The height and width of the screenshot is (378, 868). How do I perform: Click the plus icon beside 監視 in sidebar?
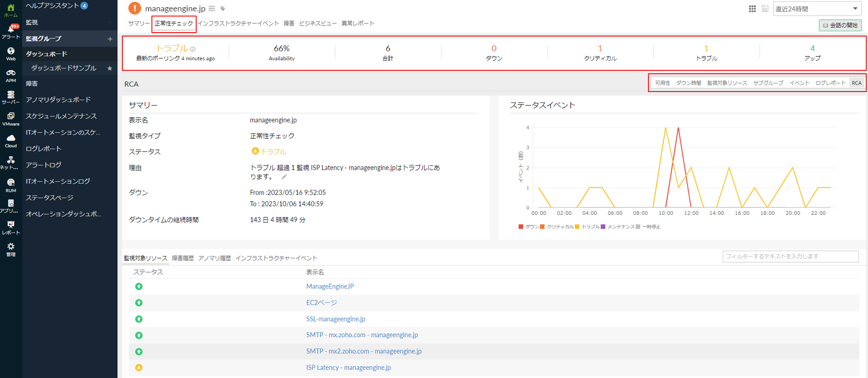click(x=110, y=23)
